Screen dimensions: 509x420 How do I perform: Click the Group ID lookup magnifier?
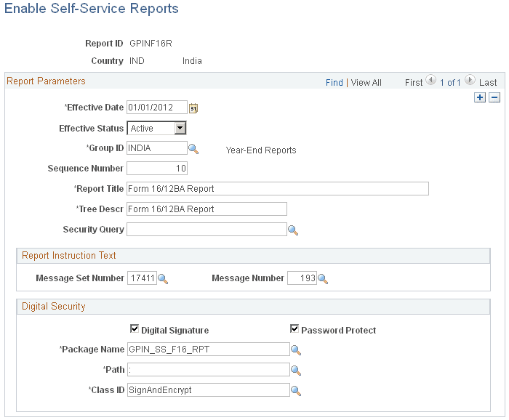pyautogui.click(x=193, y=149)
